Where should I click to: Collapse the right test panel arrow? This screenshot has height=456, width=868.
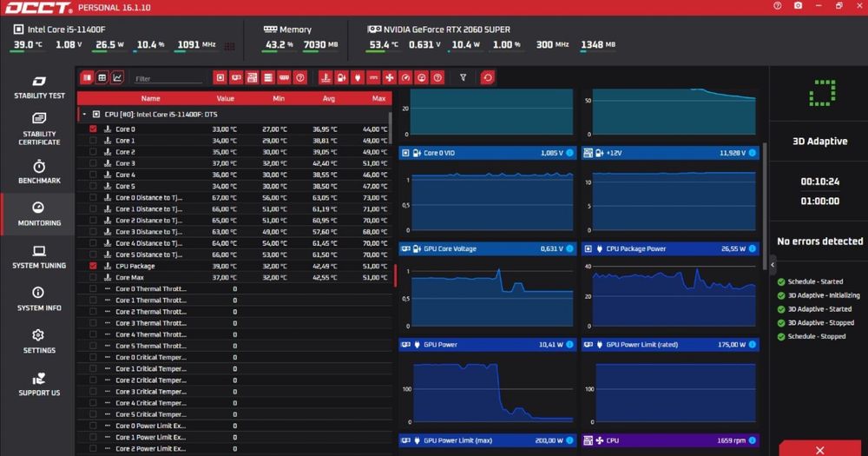coord(773,265)
